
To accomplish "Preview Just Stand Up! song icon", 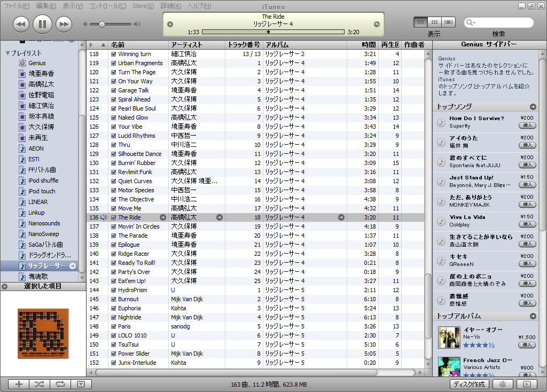I will click(x=441, y=182).
